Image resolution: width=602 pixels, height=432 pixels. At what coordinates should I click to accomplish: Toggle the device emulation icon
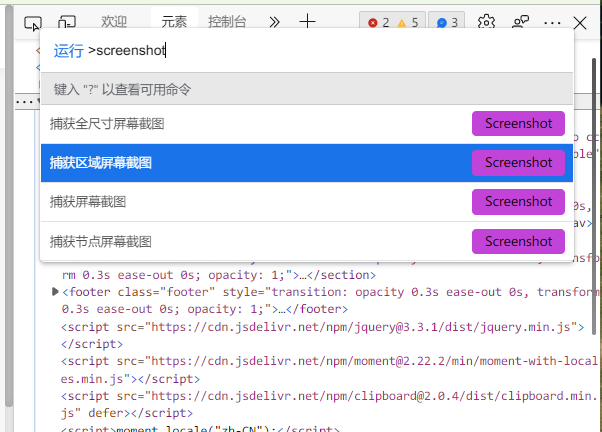point(67,21)
